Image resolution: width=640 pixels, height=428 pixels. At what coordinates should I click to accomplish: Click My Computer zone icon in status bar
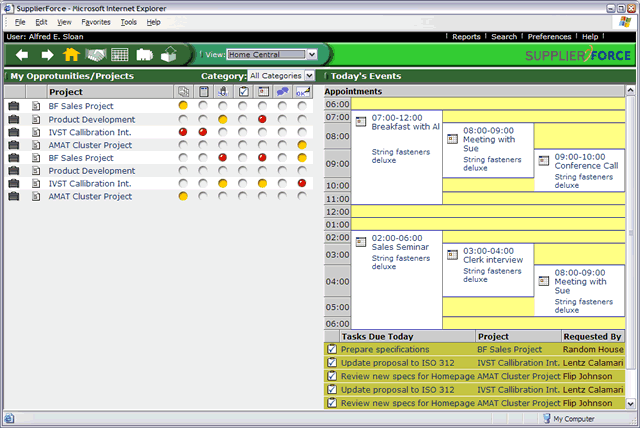pos(547,418)
